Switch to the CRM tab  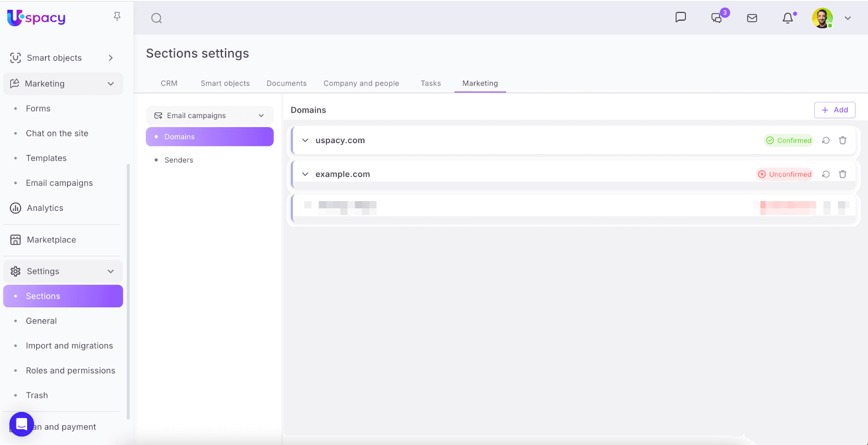[169, 83]
